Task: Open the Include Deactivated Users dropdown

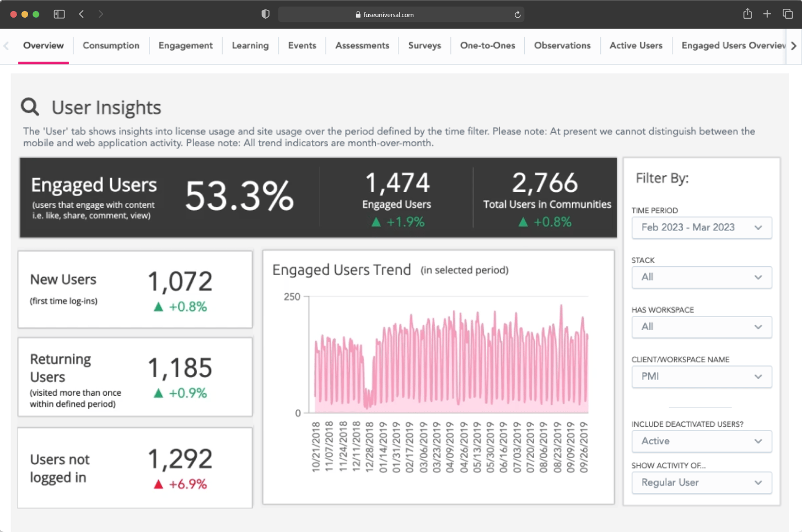Action: pyautogui.click(x=702, y=441)
